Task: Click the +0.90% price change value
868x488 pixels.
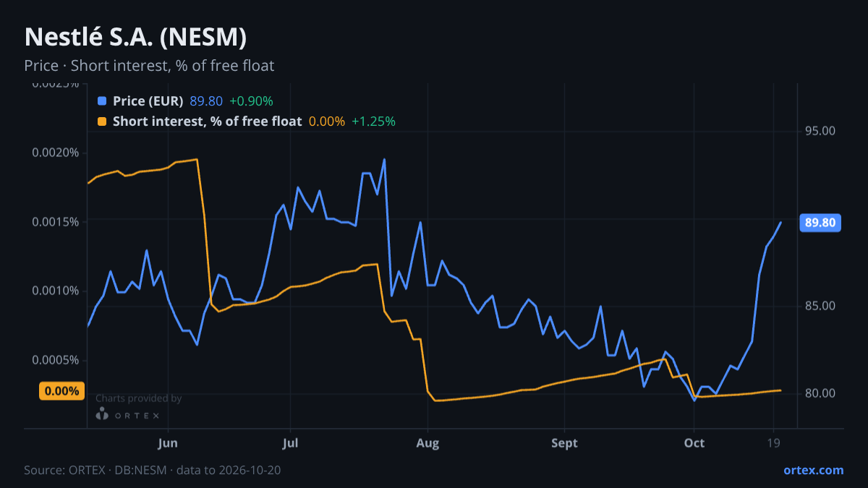Action: [x=251, y=101]
